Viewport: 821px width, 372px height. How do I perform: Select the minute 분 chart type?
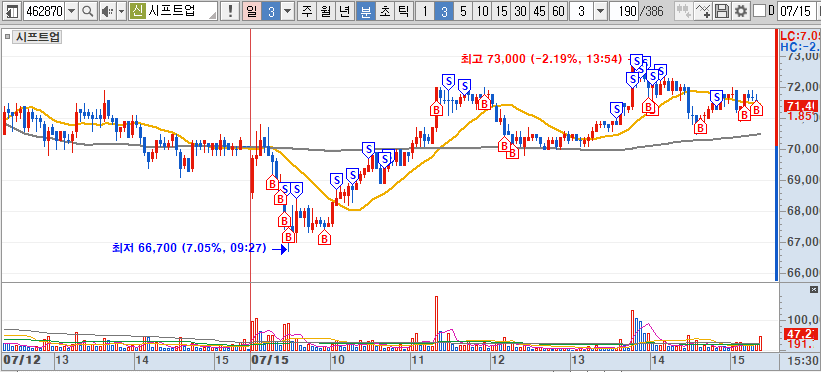click(x=365, y=10)
